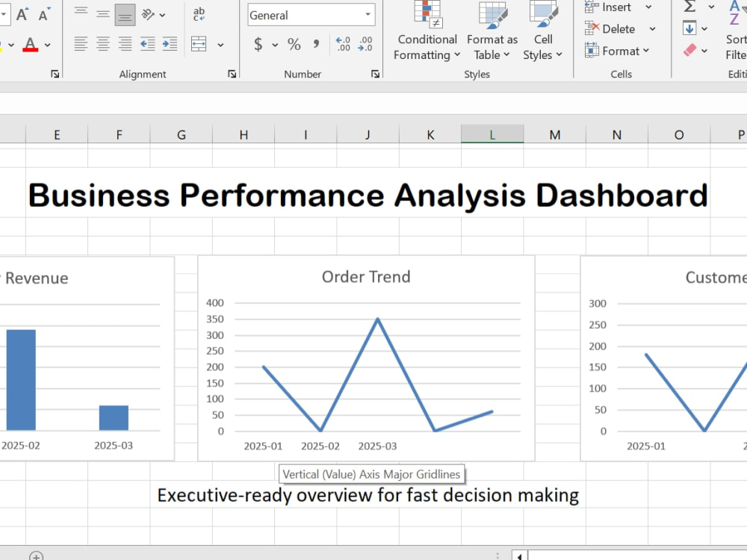Click Increase Indent icon
The image size is (747, 560).
[170, 44]
